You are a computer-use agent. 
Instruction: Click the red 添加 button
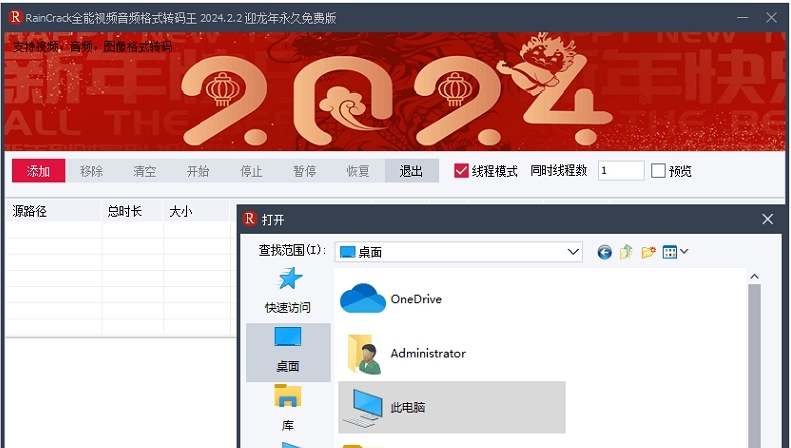(38, 171)
